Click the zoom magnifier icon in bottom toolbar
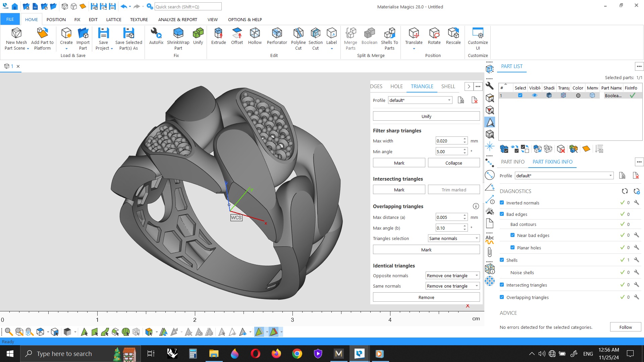Screen dimensions: 644x362 [9, 332]
